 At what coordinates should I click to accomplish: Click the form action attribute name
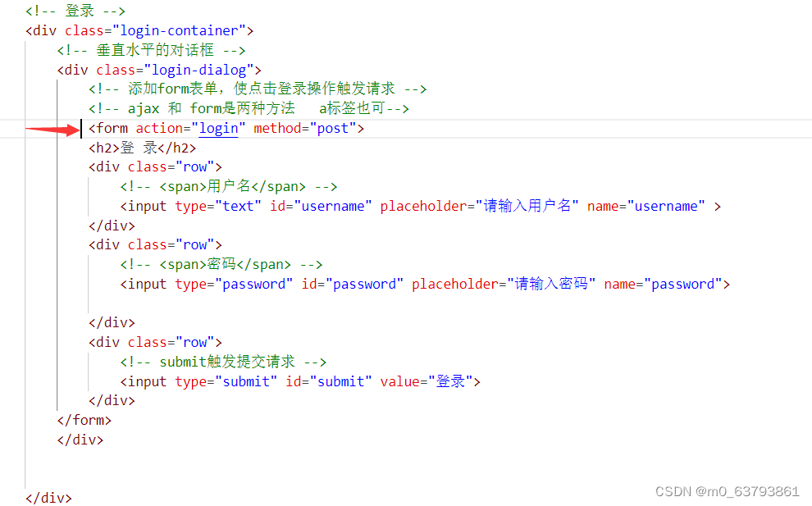(x=159, y=129)
